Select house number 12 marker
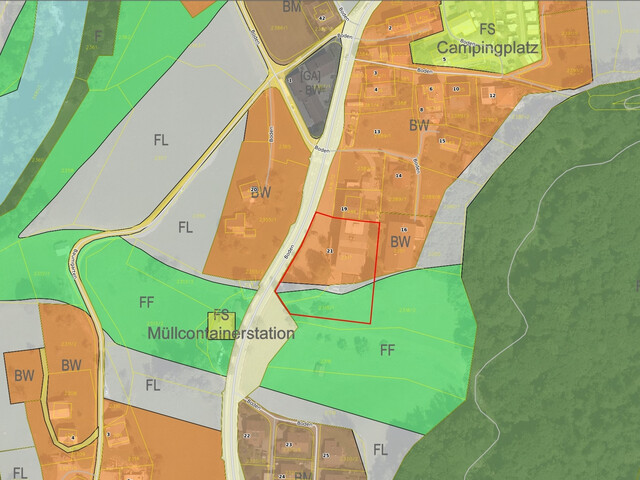640x480 pixels. (x=492, y=95)
